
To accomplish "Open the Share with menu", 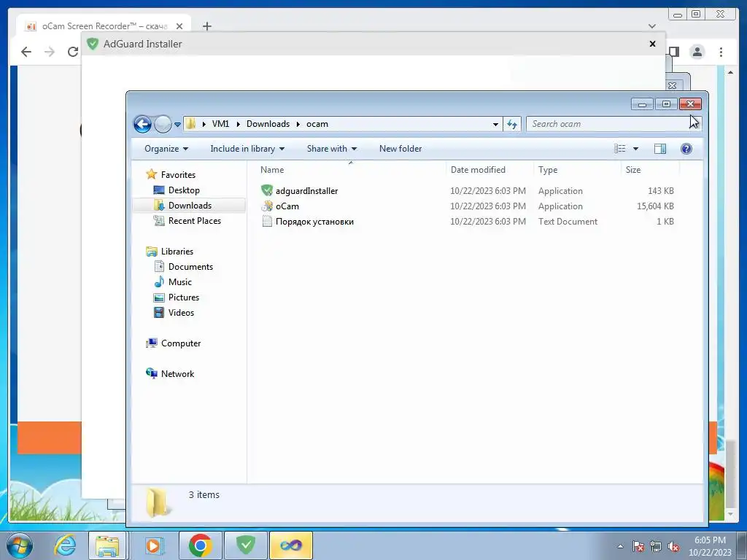I will (x=332, y=149).
